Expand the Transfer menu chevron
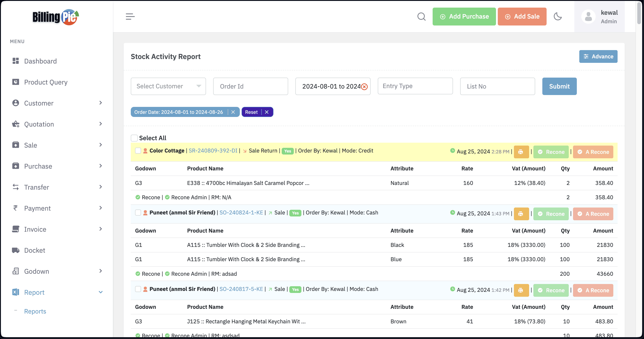 point(101,187)
